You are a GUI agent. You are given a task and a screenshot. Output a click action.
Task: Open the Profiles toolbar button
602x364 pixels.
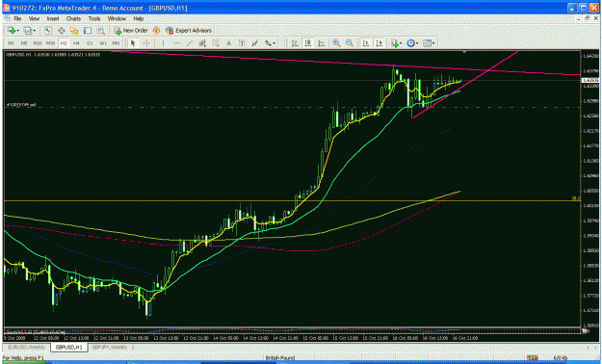tap(28, 31)
